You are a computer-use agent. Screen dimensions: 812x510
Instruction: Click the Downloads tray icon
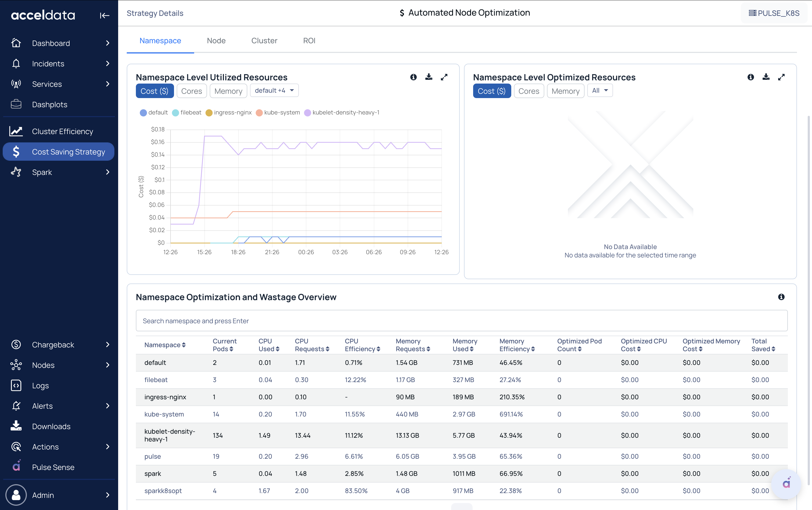click(x=16, y=426)
